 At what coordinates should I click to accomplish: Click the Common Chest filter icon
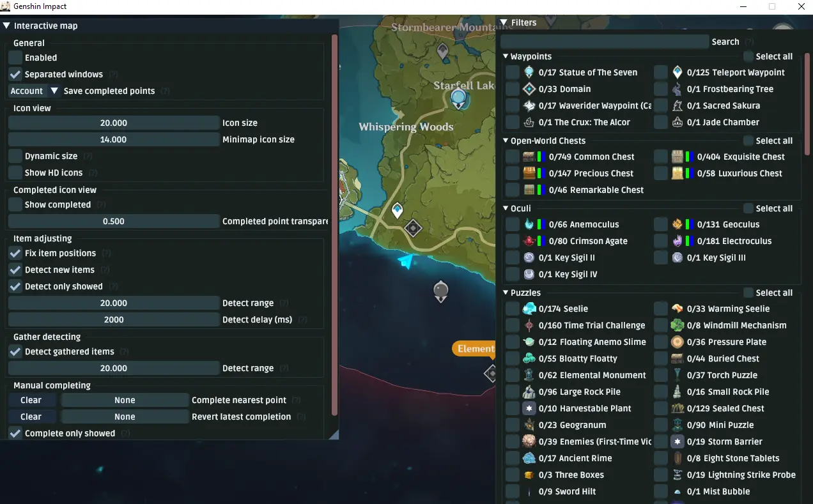click(529, 157)
